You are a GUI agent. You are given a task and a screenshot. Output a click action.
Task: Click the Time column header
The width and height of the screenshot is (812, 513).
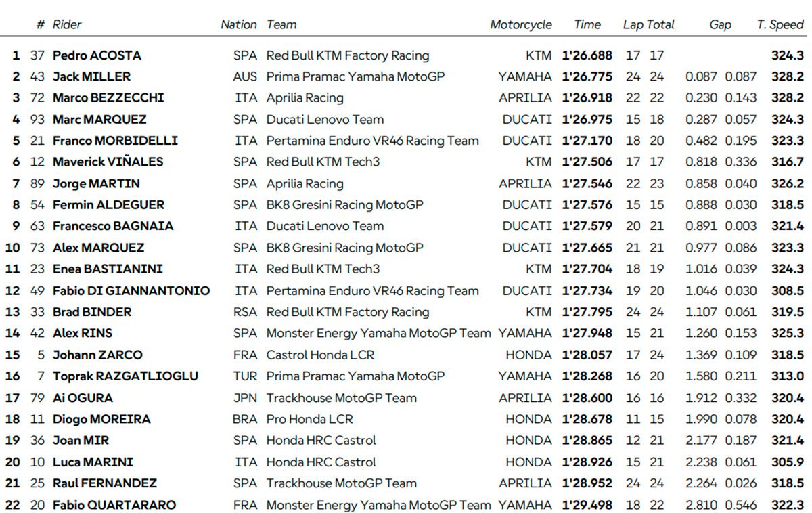coord(587,24)
